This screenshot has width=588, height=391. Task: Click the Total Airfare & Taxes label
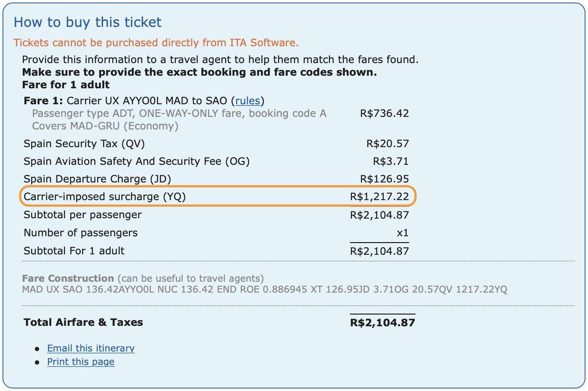[x=83, y=322]
